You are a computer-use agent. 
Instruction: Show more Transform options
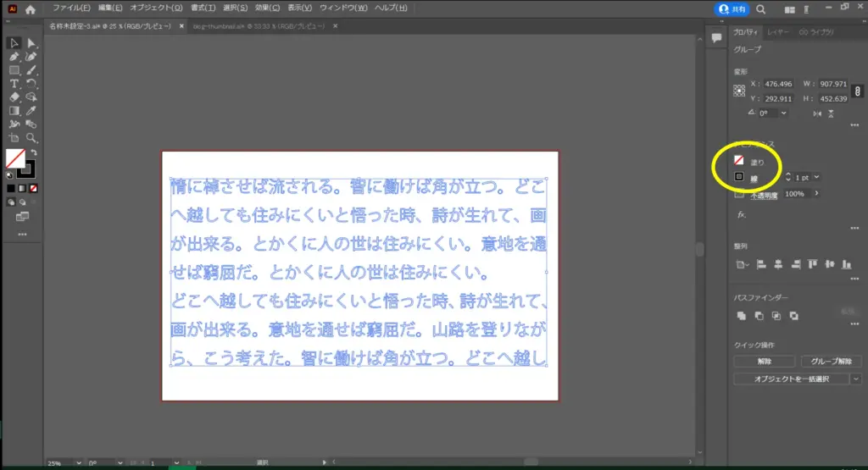click(854, 125)
